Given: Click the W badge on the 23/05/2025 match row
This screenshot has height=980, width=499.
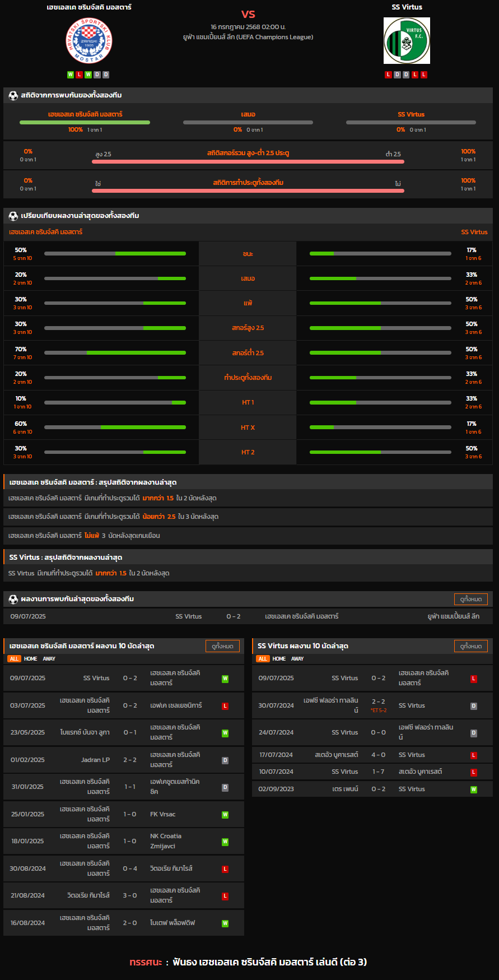Looking at the screenshot, I should [x=225, y=733].
